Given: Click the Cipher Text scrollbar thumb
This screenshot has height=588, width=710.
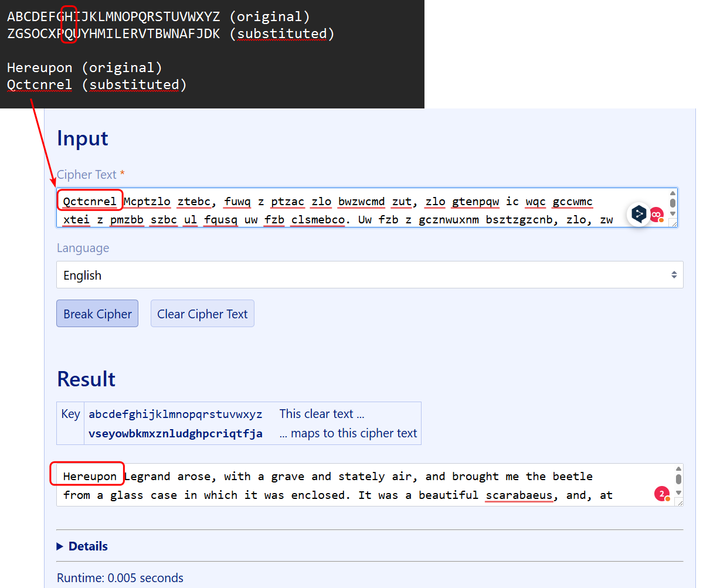Looking at the screenshot, I should pyautogui.click(x=672, y=203).
